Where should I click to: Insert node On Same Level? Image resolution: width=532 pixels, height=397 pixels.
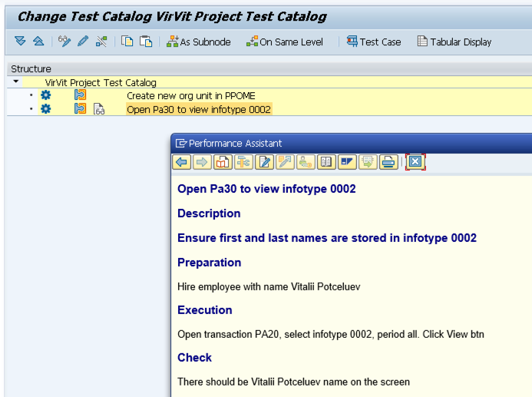click(285, 41)
